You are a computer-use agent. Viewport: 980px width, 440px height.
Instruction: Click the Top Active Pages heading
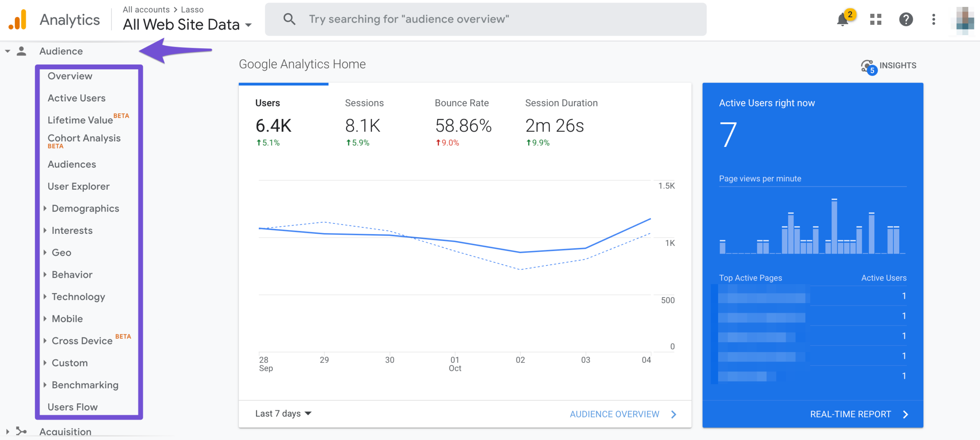click(x=750, y=278)
